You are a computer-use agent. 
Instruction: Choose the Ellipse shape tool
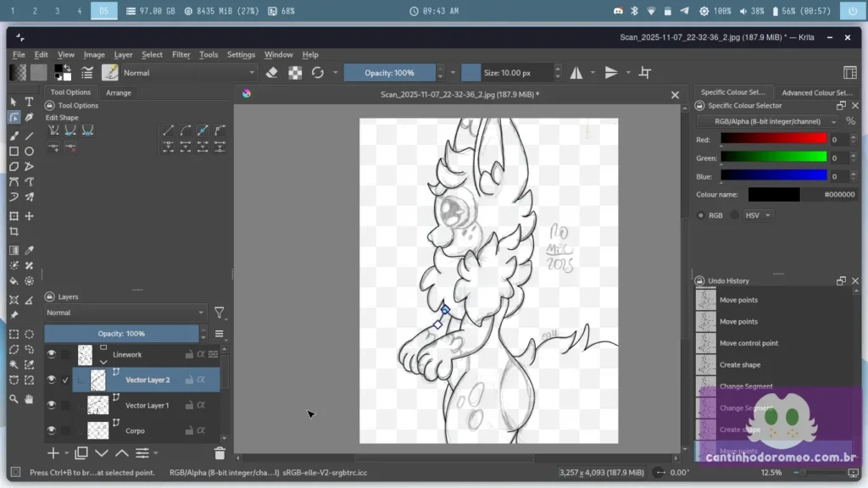tap(29, 152)
